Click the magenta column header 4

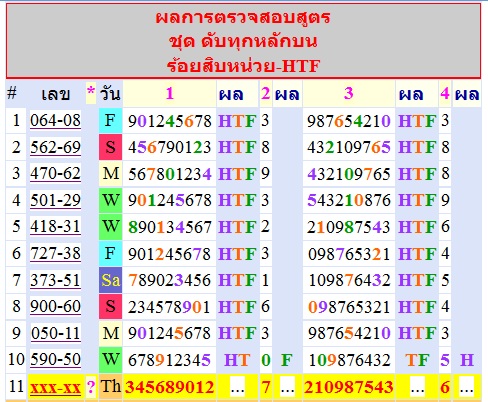(445, 94)
